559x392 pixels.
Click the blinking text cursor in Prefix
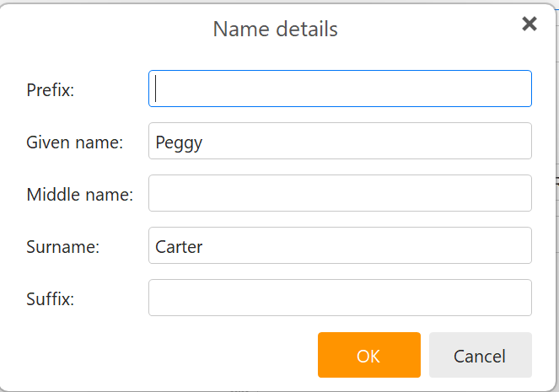[158, 89]
